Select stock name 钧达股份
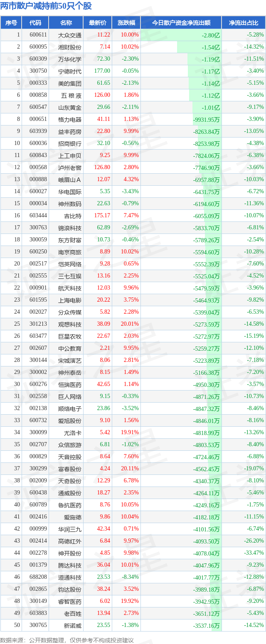The width and height of the screenshot is (266, 644). coord(70,589)
